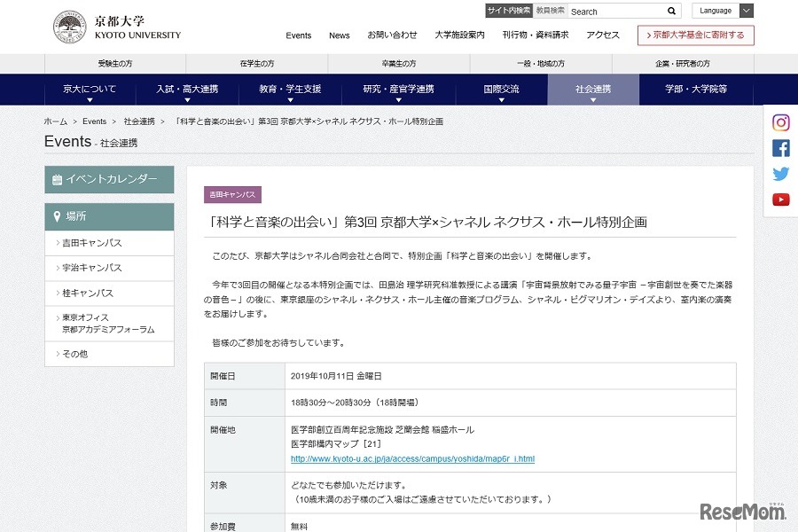
Task: Go to ホーム via the breadcrumb
Action: [55, 121]
